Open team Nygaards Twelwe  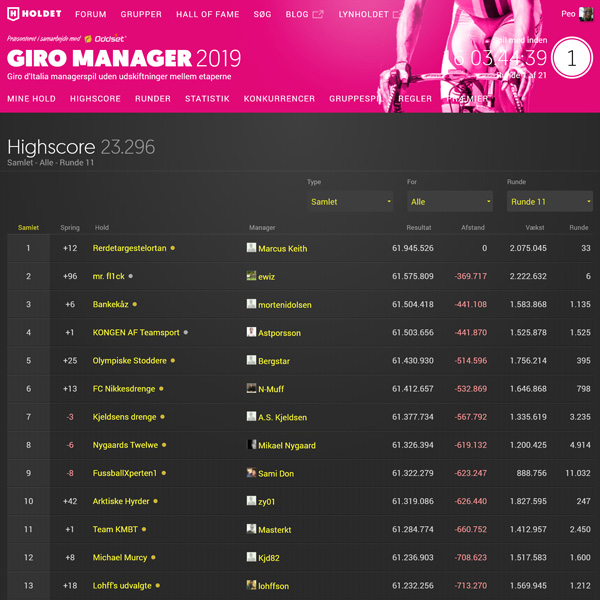125,445
